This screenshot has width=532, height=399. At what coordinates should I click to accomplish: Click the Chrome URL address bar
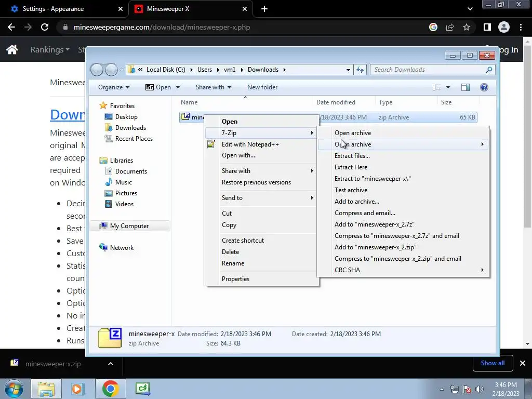243,27
